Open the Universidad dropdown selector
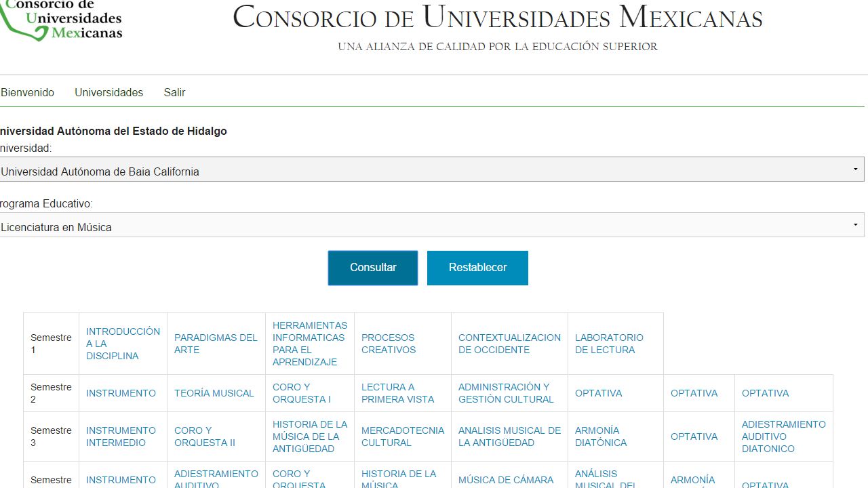 [432, 169]
